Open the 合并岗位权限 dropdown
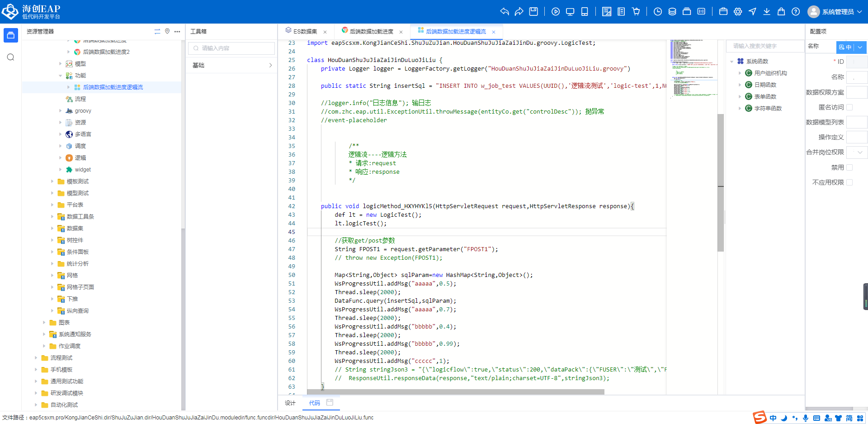The width and height of the screenshot is (868, 424). point(857,152)
